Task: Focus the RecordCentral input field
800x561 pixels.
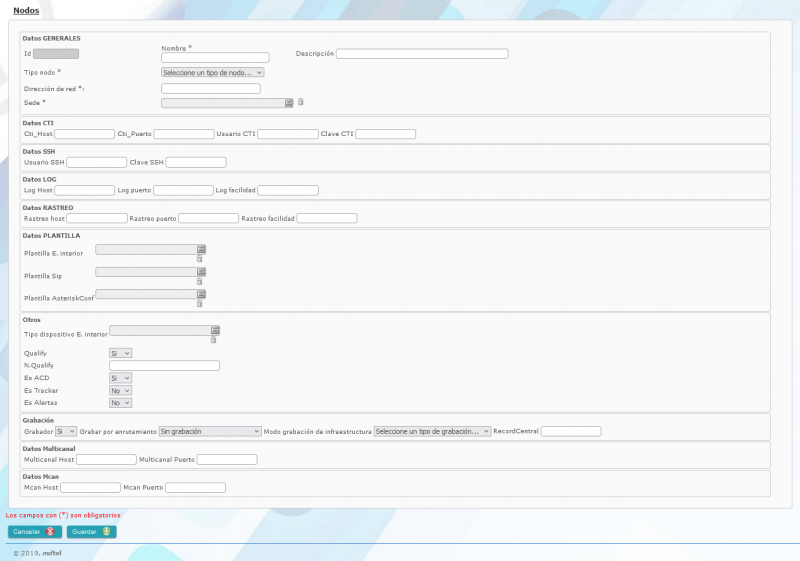Action: pyautogui.click(x=571, y=431)
